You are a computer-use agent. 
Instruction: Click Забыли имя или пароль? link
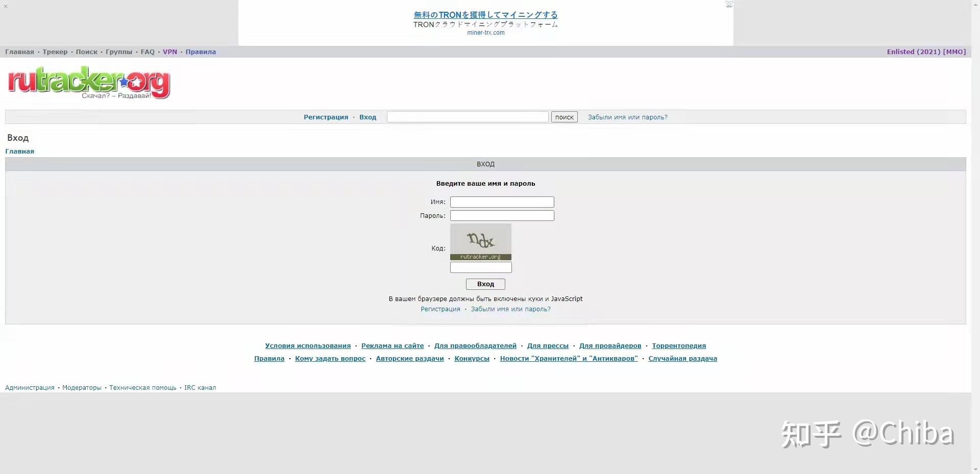(626, 117)
